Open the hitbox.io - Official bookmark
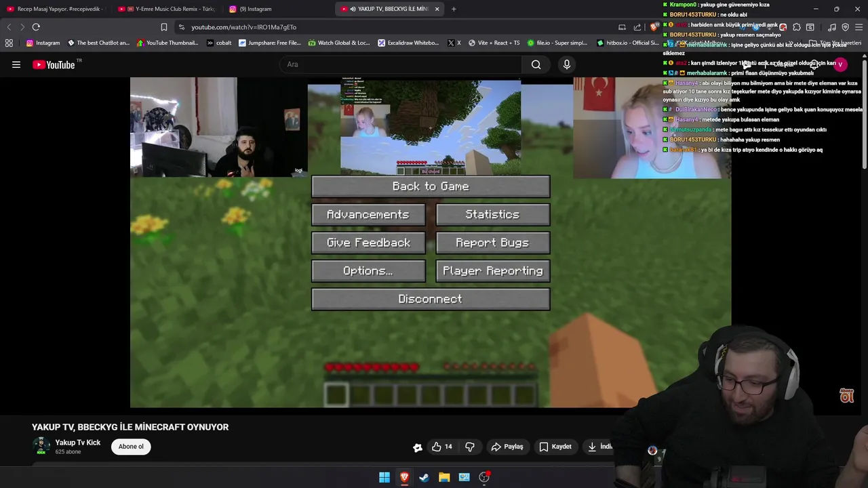Viewport: 868px width, 488px height. pos(627,43)
